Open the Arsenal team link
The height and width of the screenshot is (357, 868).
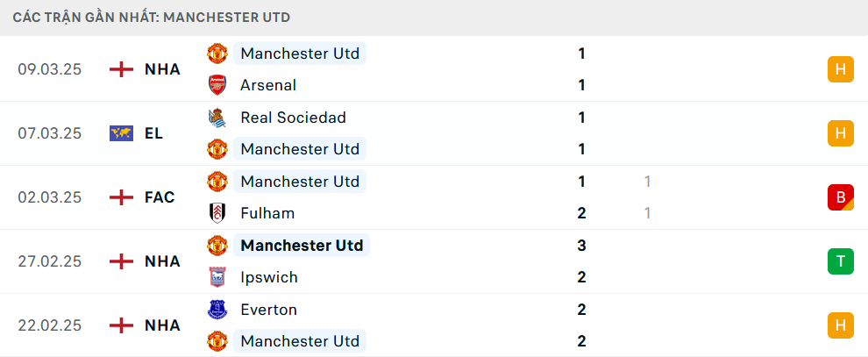[x=267, y=85]
